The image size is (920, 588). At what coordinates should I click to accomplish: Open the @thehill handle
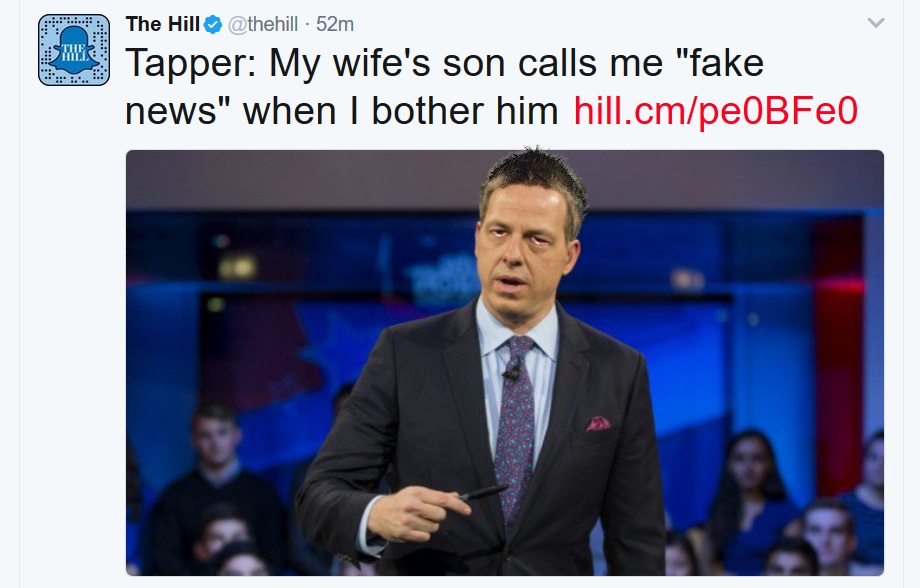(x=265, y=24)
